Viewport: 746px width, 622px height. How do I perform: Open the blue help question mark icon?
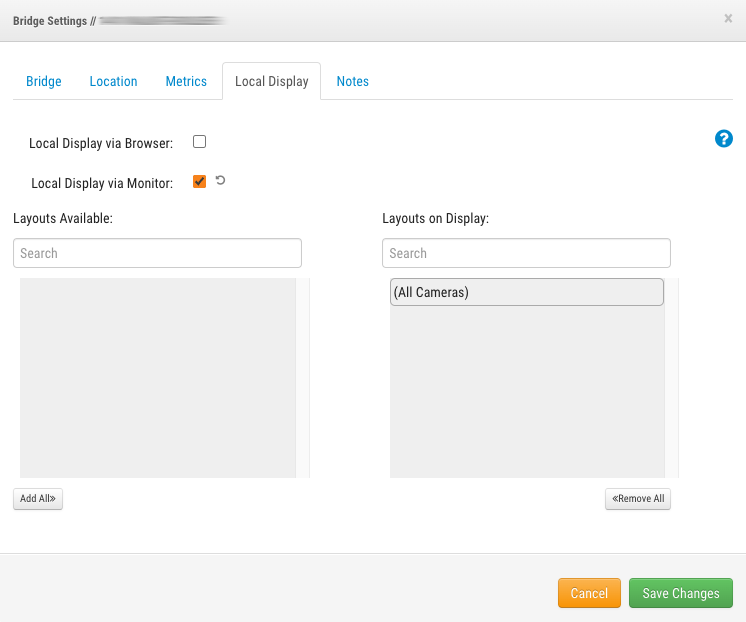click(724, 138)
